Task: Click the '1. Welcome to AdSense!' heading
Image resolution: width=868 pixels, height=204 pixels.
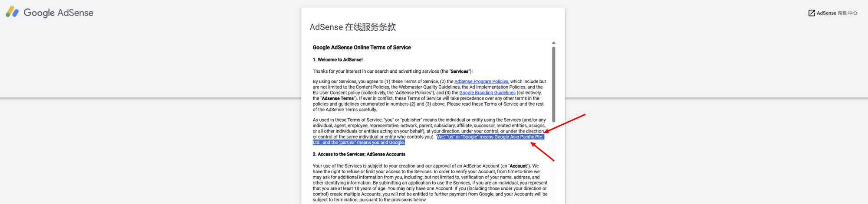Action: point(338,60)
